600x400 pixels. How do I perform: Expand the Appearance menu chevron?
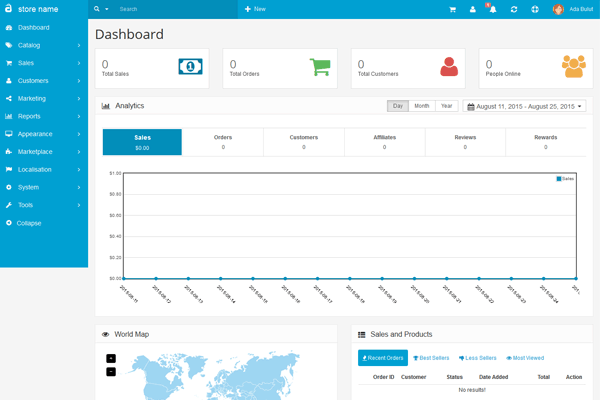click(79, 134)
